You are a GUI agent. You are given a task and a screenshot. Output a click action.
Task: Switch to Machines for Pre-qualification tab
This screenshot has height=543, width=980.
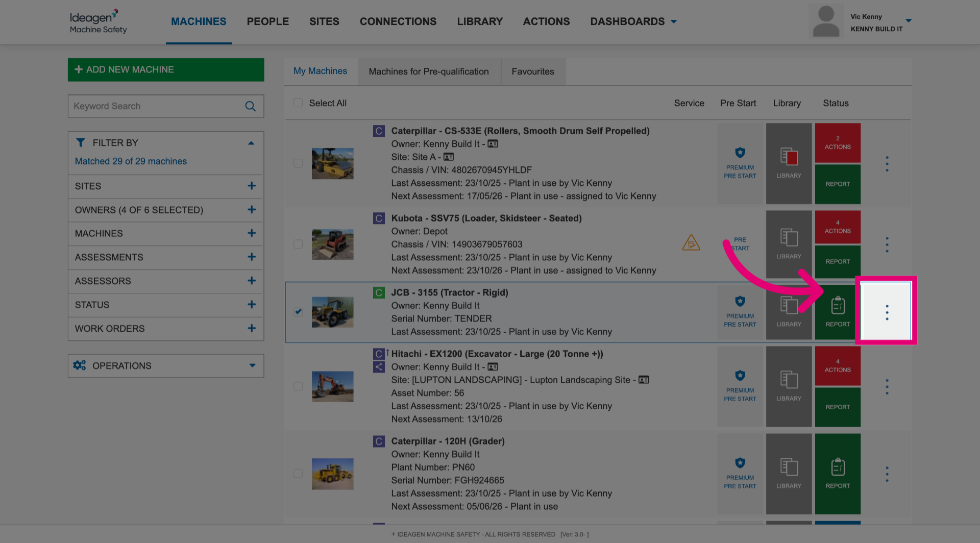pyautogui.click(x=429, y=71)
